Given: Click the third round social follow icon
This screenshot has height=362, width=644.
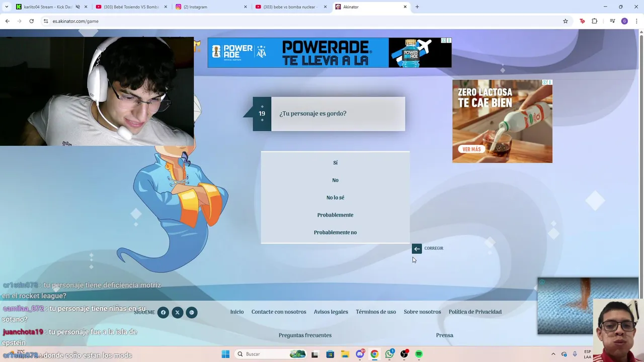Looking at the screenshot, I should coord(191,312).
